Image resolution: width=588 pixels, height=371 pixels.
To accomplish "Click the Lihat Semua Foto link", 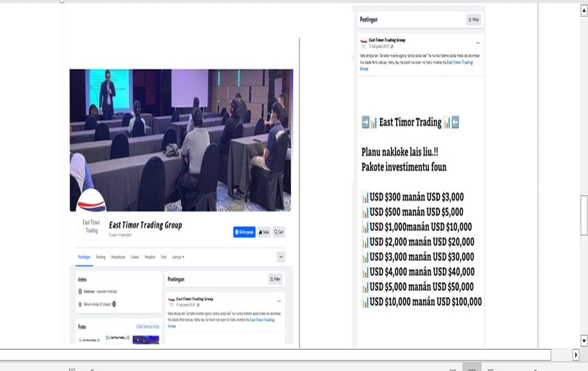I will click(x=147, y=327).
